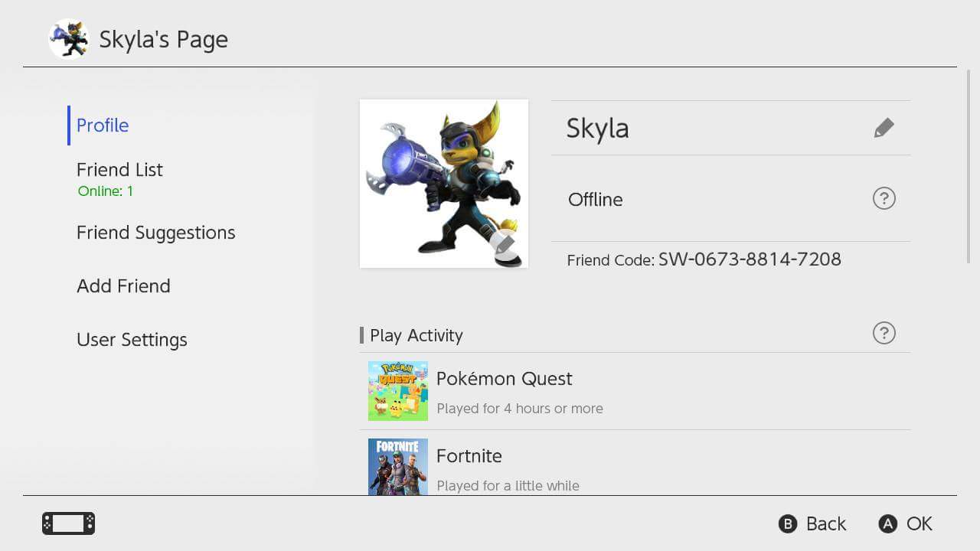The width and height of the screenshot is (980, 551).
Task: Select the Profile menu item
Action: (103, 126)
